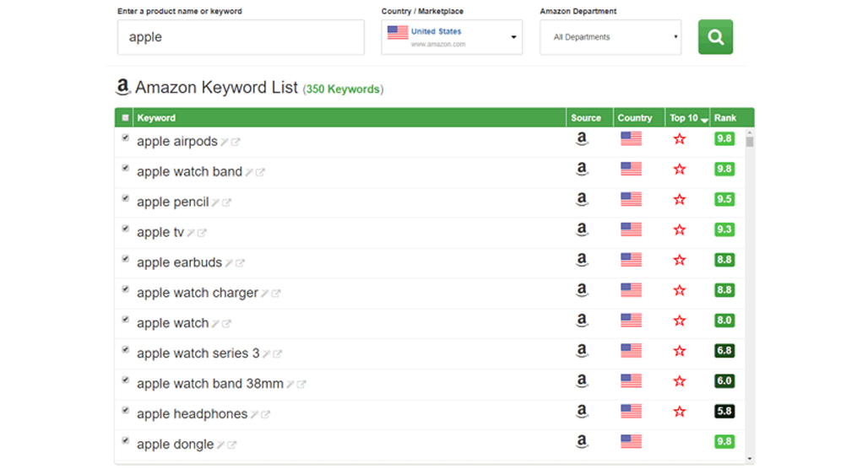Click Top 10 star in 'apple airpods' row
868x469 pixels.
(680, 139)
